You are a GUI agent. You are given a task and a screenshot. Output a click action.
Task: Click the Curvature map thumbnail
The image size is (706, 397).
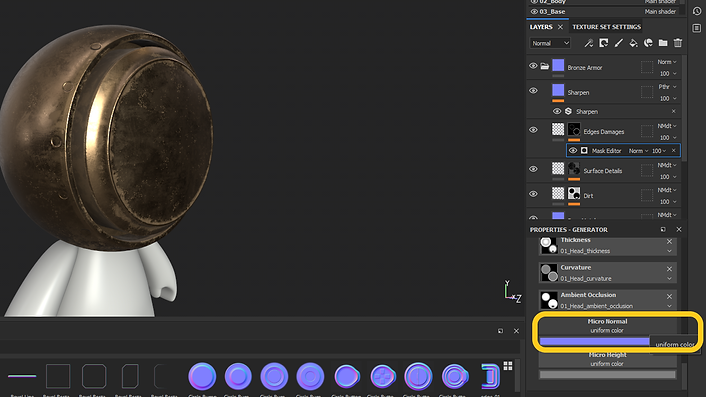549,273
